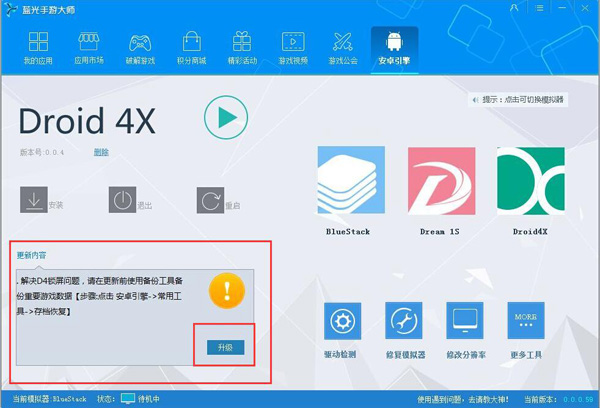Open 更多工具 MORE icon
Screen dimensions: 600x408
pyautogui.click(x=526, y=320)
